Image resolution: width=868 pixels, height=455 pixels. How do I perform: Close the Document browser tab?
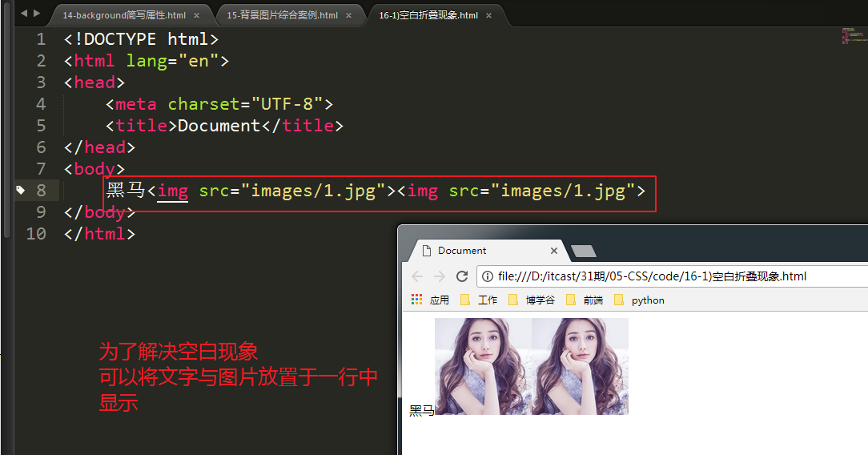point(554,251)
